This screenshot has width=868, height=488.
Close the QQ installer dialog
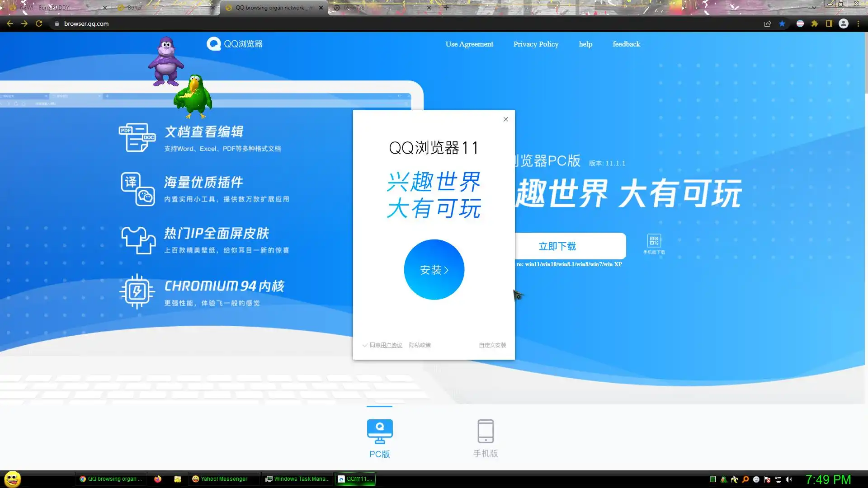[x=506, y=119]
